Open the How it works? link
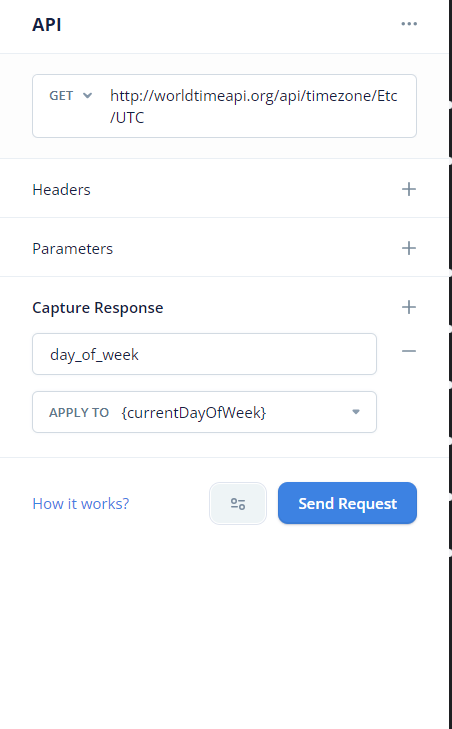 coord(81,504)
